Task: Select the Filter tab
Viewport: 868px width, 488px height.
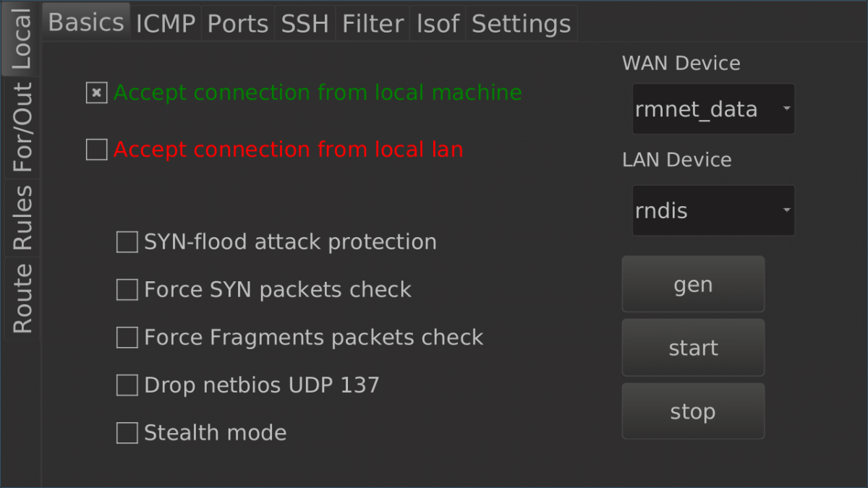Action: [x=373, y=24]
